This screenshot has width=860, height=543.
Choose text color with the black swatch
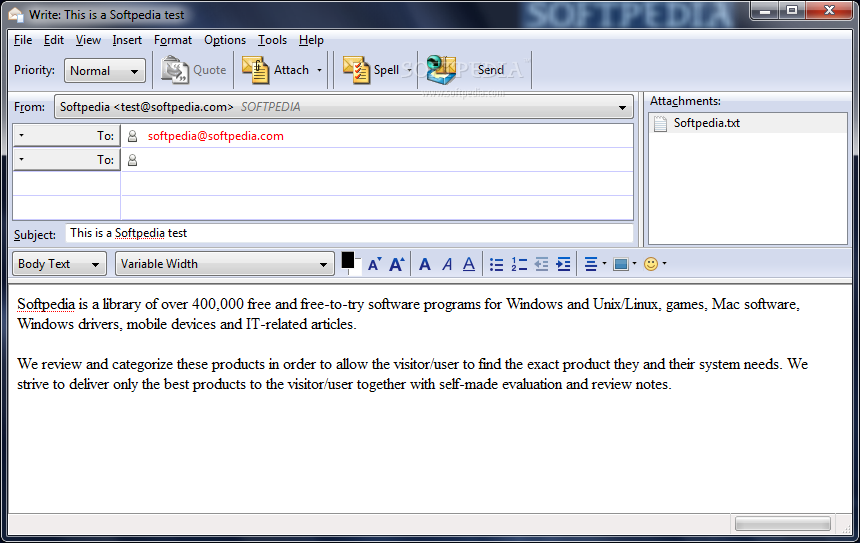tap(348, 261)
